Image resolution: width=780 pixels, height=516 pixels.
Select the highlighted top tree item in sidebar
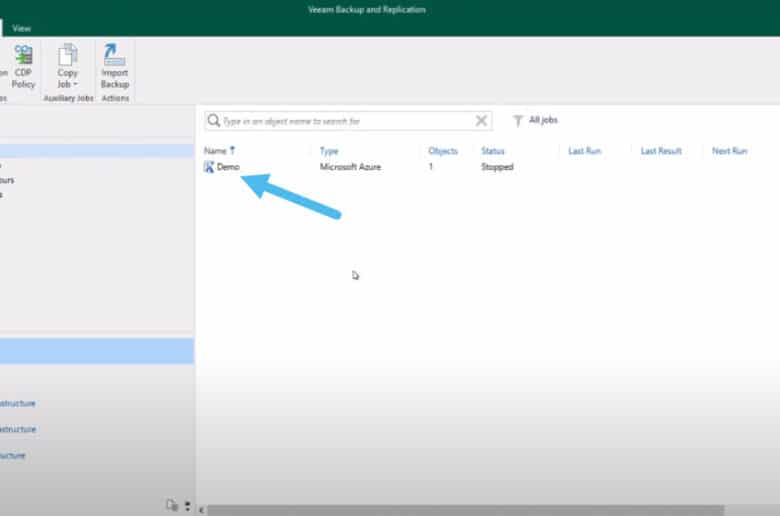click(97, 151)
